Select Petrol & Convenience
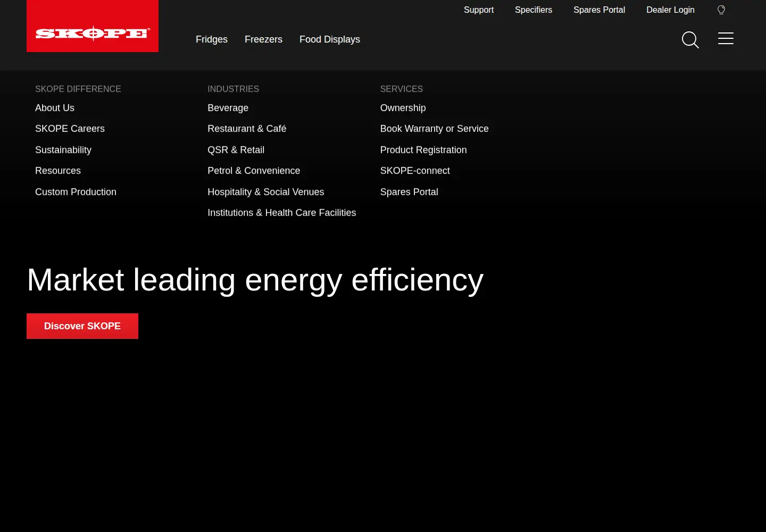 point(254,171)
